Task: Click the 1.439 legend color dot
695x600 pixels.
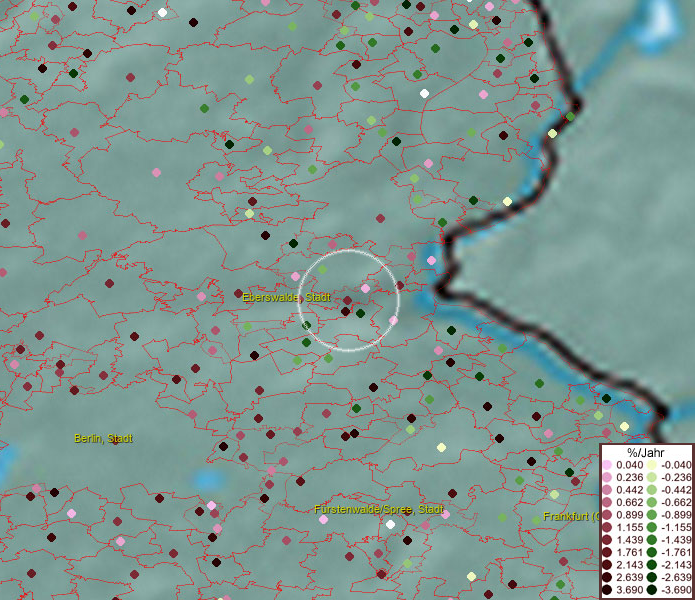Action: point(607,540)
